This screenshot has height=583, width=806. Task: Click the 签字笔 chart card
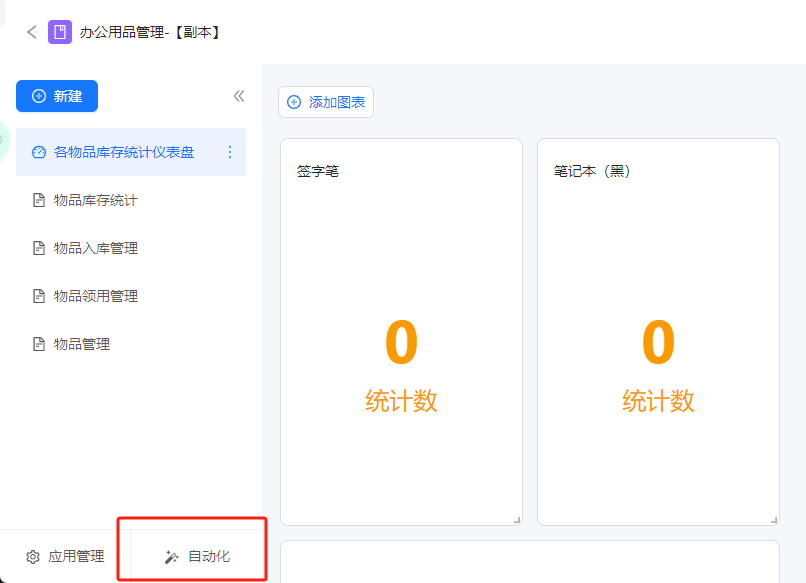(401, 332)
